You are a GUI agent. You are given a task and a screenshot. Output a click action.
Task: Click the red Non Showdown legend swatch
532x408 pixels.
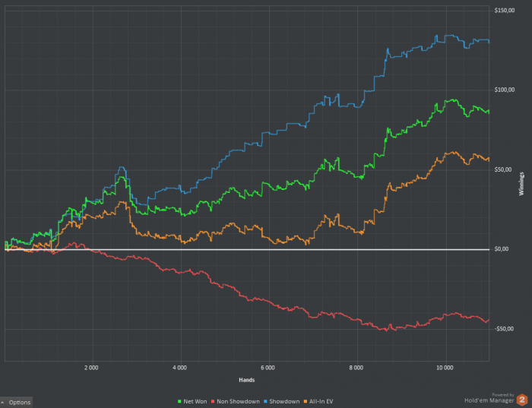click(x=213, y=402)
